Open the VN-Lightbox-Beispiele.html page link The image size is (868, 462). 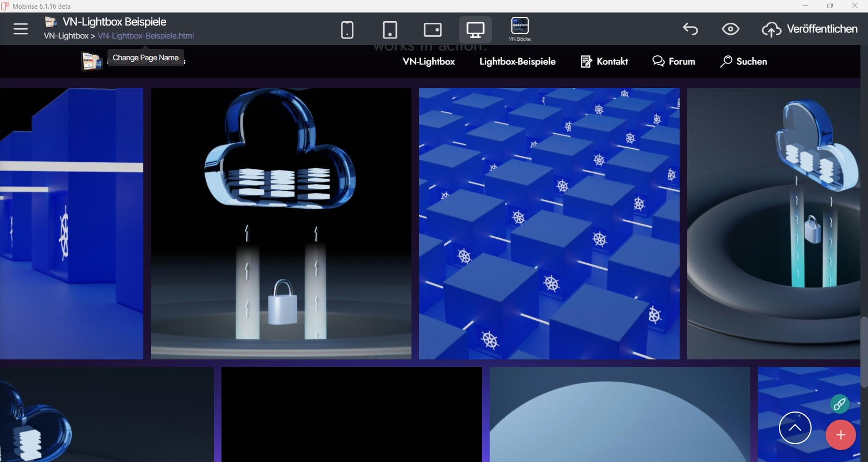point(145,36)
